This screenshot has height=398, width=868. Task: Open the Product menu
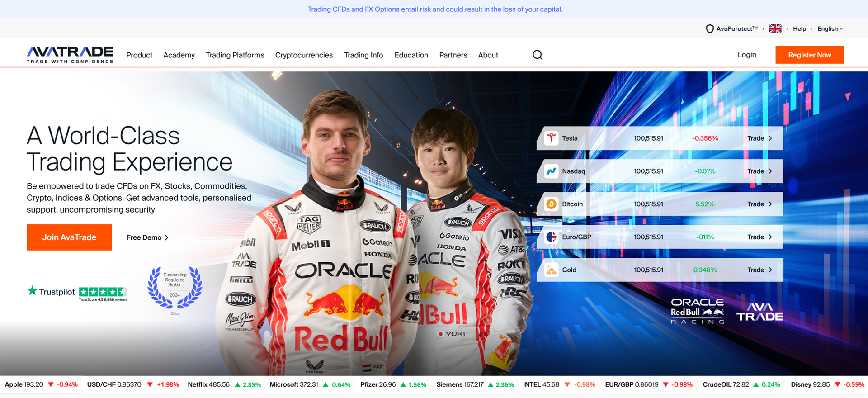tap(139, 55)
